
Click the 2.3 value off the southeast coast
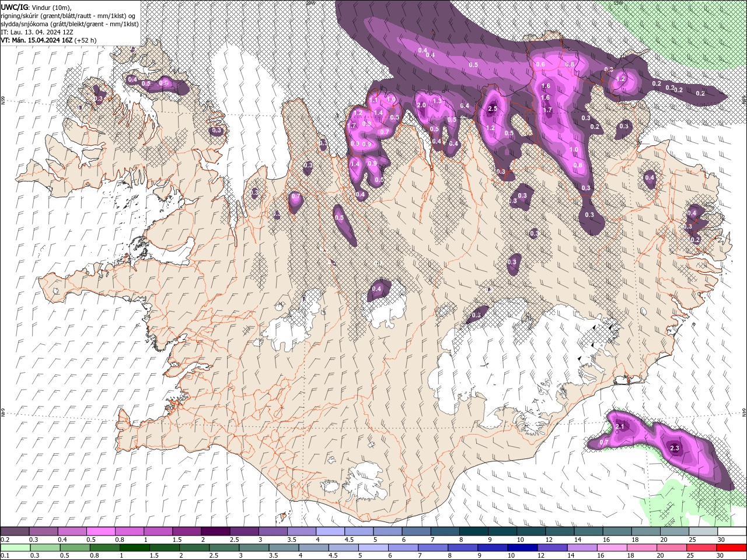coord(675,448)
